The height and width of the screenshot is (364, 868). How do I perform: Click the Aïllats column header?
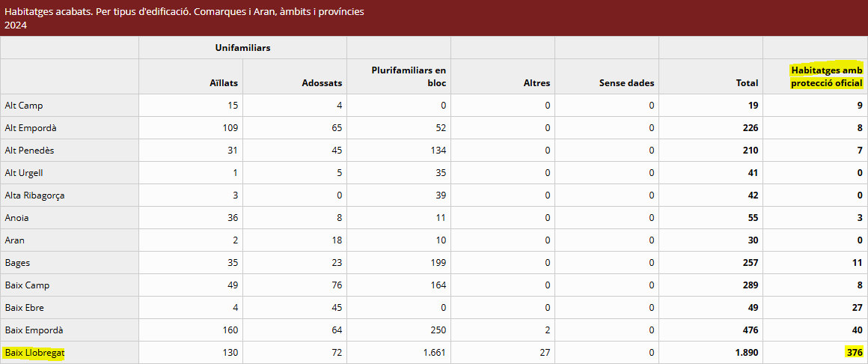coord(224,83)
